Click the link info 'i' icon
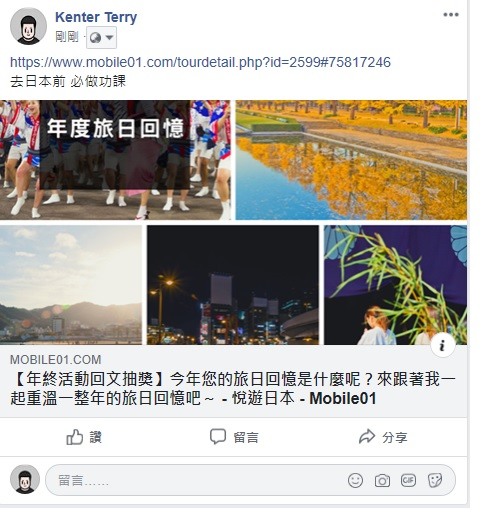 point(443,345)
